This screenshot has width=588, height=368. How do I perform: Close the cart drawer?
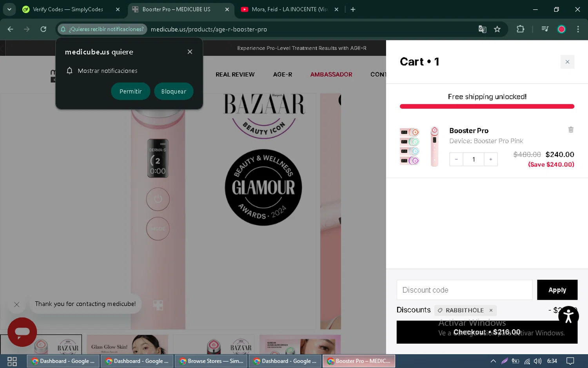coord(567,62)
